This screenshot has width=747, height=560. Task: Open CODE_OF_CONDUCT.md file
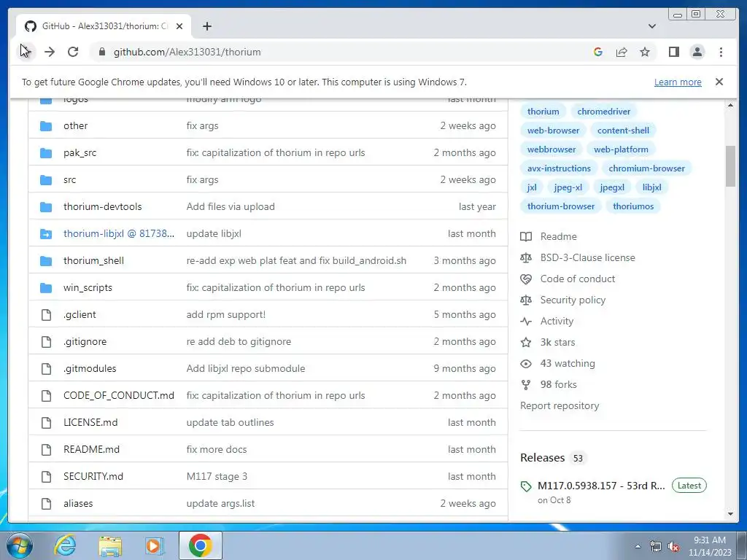pyautogui.click(x=119, y=396)
